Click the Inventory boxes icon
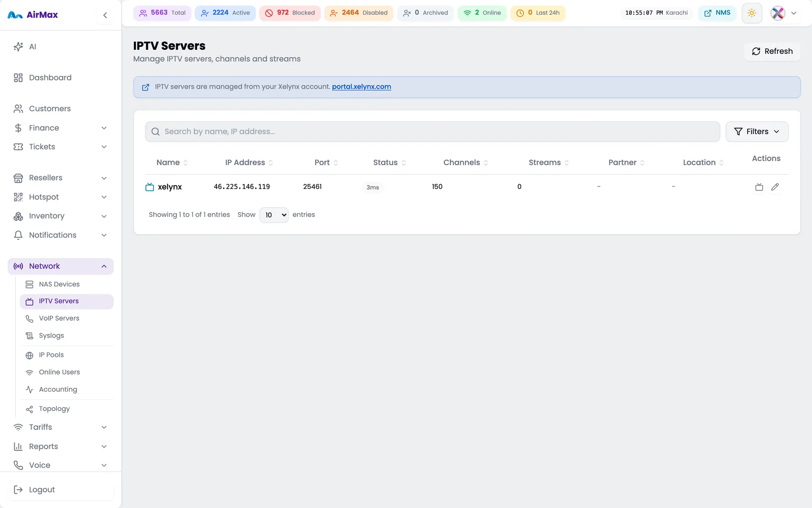Screen dimensions: 812x508 [18, 216]
